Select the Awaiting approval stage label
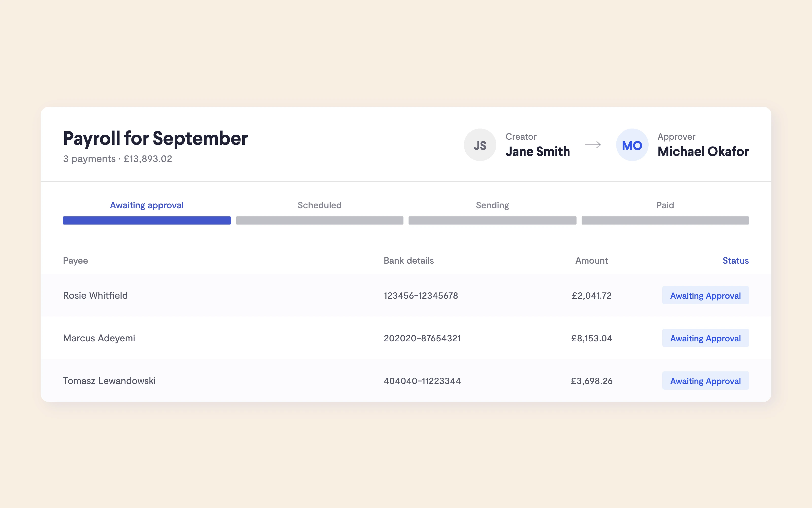Image resolution: width=812 pixels, height=508 pixels. pyautogui.click(x=147, y=205)
